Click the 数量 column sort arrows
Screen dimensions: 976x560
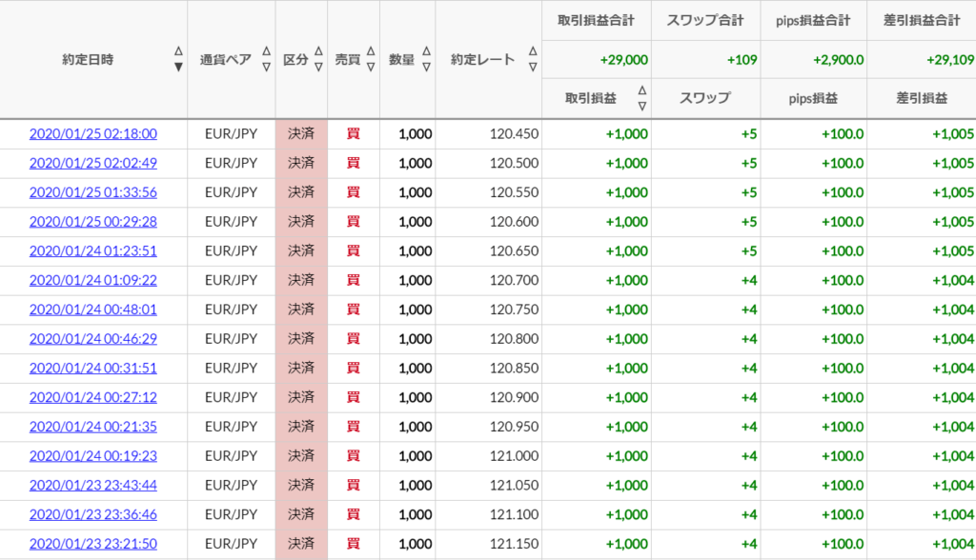coord(426,59)
